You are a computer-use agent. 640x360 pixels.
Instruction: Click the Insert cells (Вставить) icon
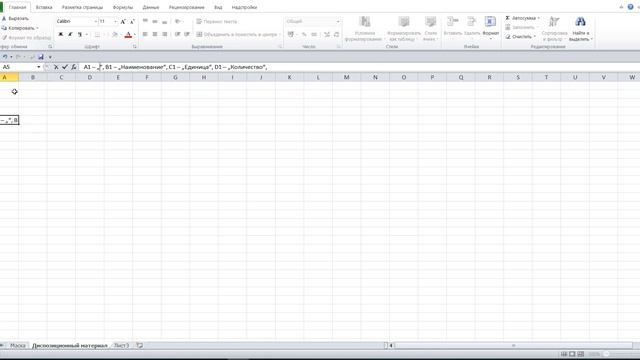452,22
